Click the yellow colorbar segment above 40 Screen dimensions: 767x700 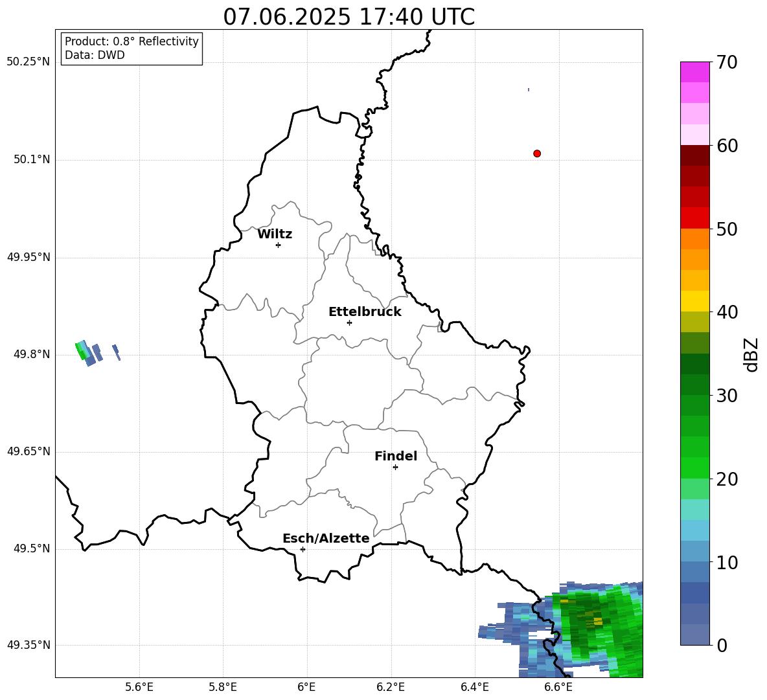[x=695, y=301]
